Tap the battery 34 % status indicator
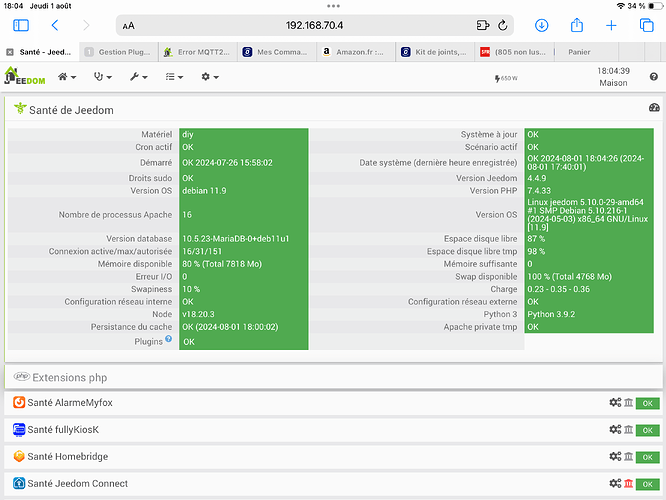Viewport: 666px width, 500px height. (x=645, y=6)
